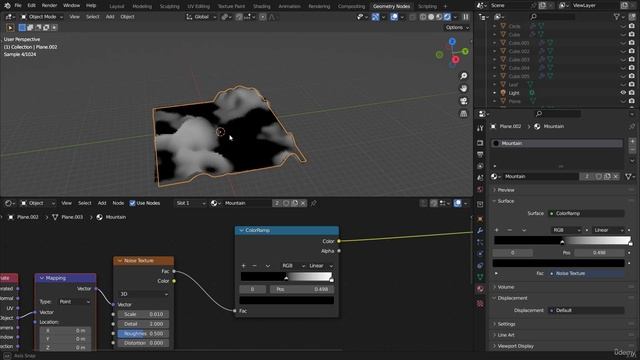Screen dimensions: 640x360
Task: Open the Modifiers wrench tab icon
Action: pos(480,231)
